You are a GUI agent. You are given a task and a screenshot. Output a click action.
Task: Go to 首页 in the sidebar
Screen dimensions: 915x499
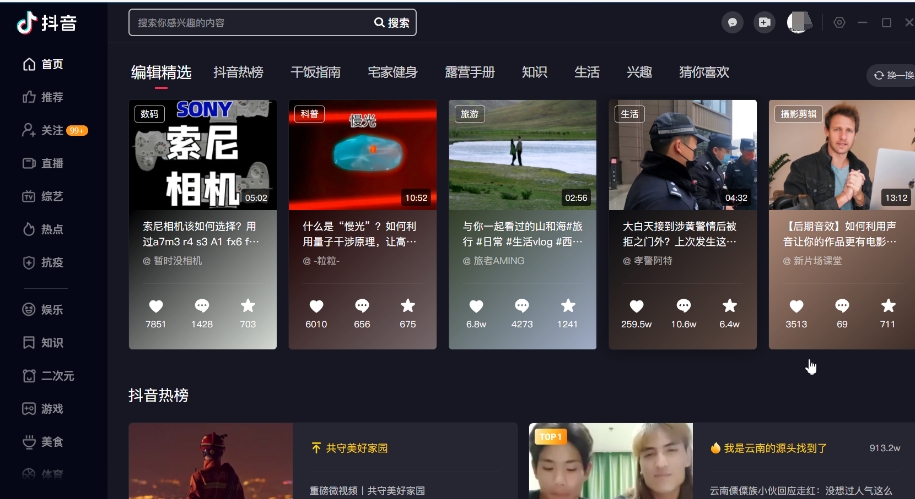[x=43, y=64]
